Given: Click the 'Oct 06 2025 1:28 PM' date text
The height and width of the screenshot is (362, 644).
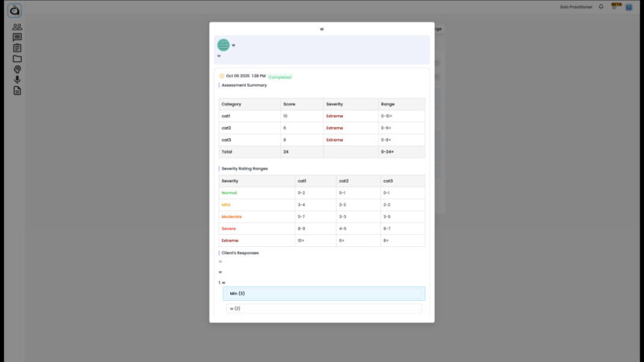Looking at the screenshot, I should [246, 76].
